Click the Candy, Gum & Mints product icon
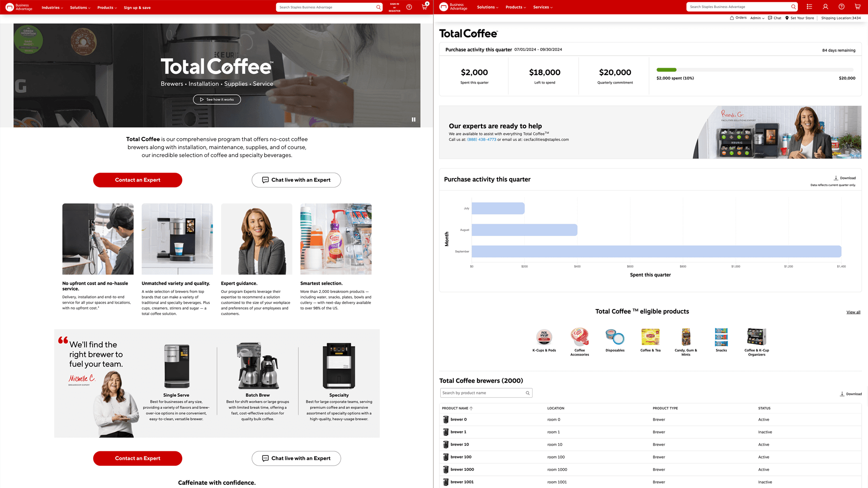 pos(686,337)
